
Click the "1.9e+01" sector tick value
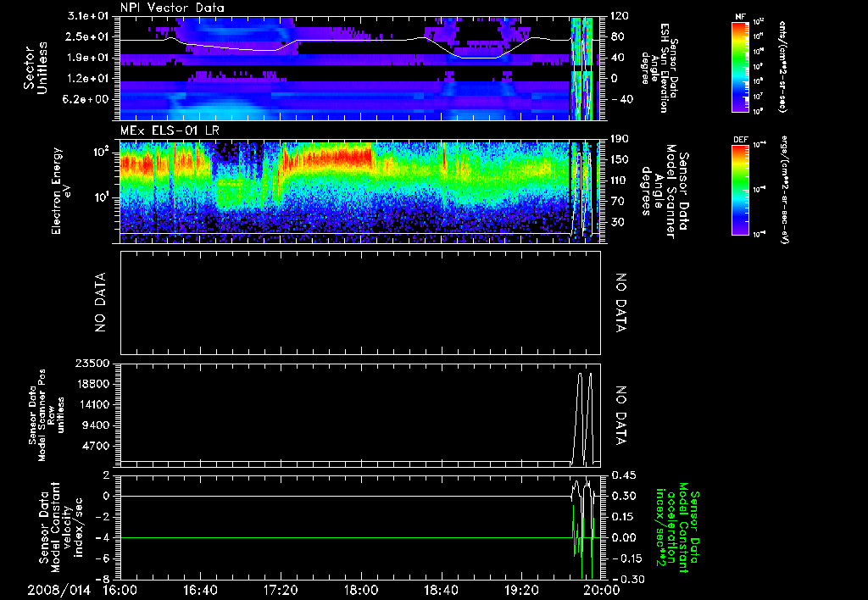pyautogui.click(x=88, y=58)
